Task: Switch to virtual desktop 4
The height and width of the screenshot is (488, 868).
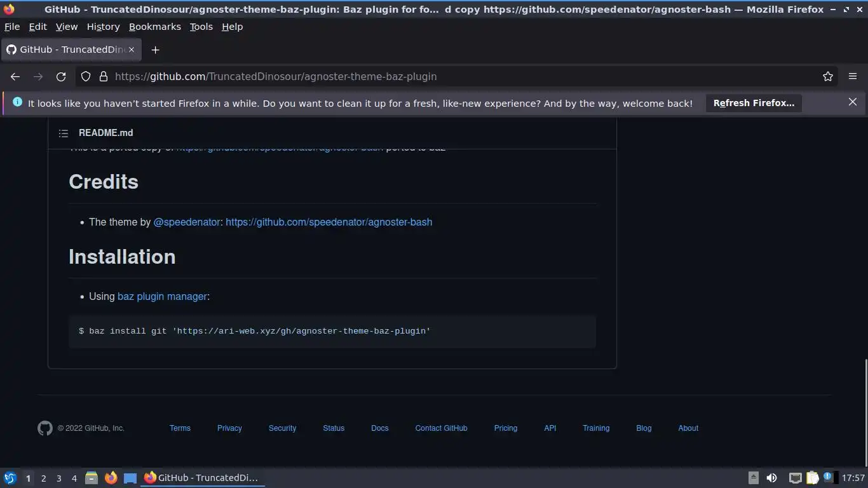Action: (x=74, y=478)
